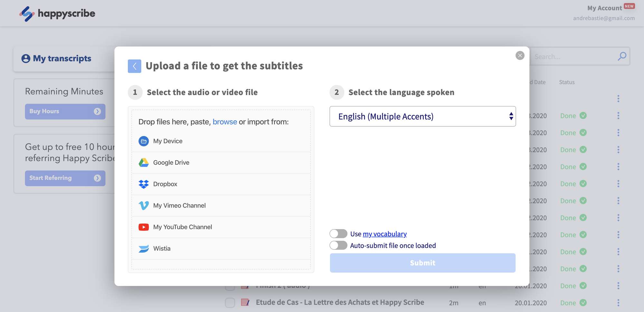Screen dimensions: 644x312
Task: Toggle Auto-submit file once loaded switch
Action: coord(338,245)
